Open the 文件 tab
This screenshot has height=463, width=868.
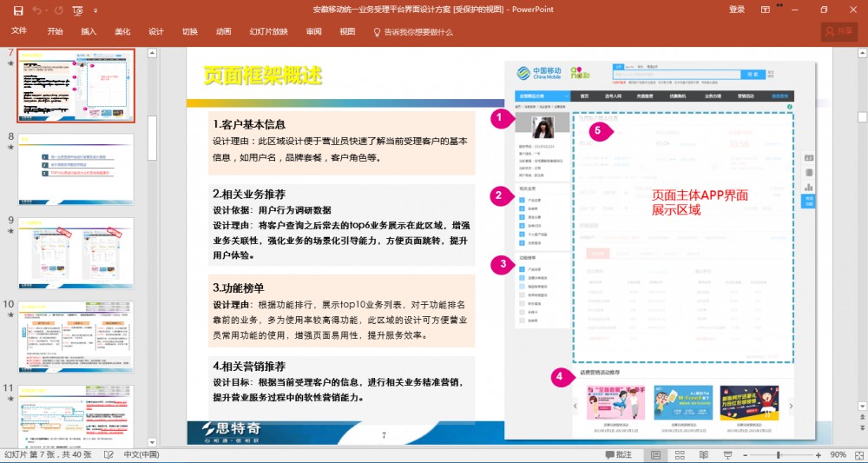point(19,31)
